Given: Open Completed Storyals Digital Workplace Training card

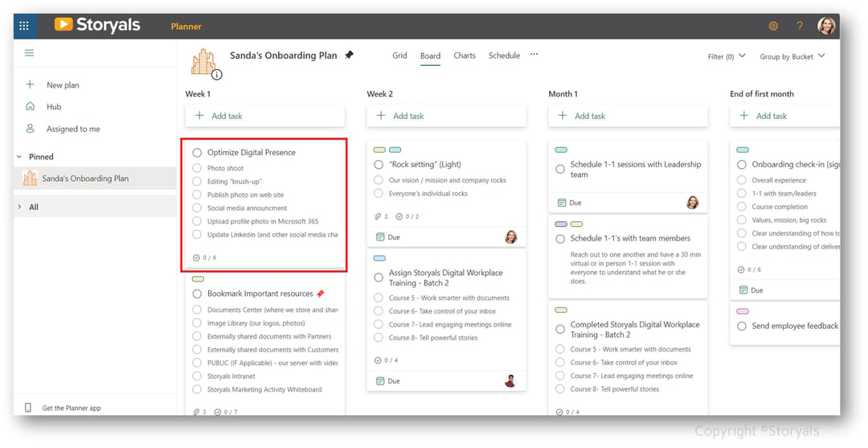Looking at the screenshot, I should (628, 357).
